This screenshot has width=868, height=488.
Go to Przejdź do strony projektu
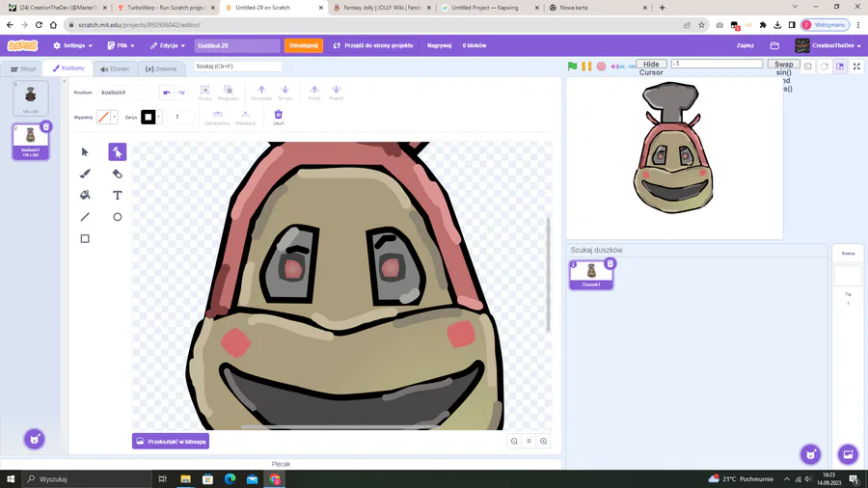coord(373,45)
